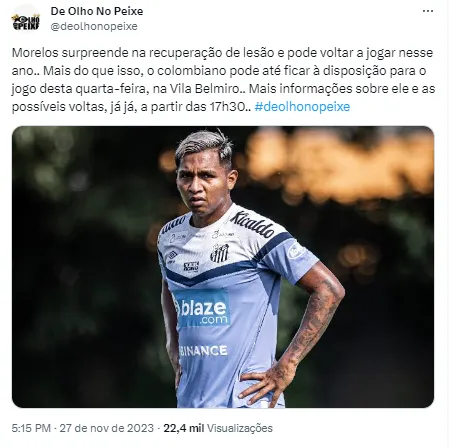Open the three-dot more options menu
The width and height of the screenshot is (449, 447).
pos(428,11)
